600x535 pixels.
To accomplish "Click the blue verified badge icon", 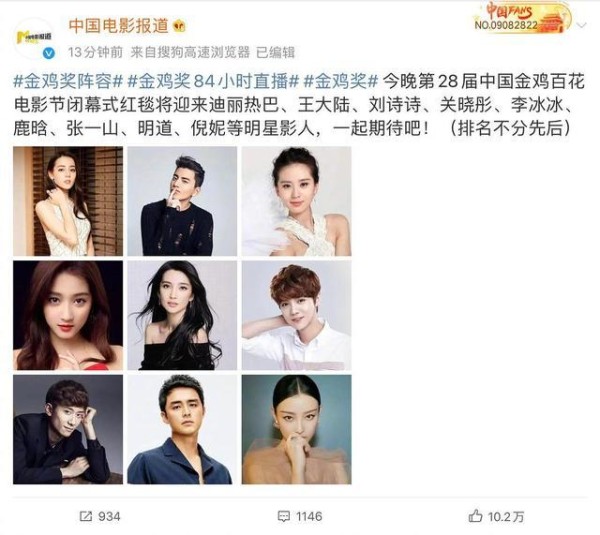I will pos(49,53).
